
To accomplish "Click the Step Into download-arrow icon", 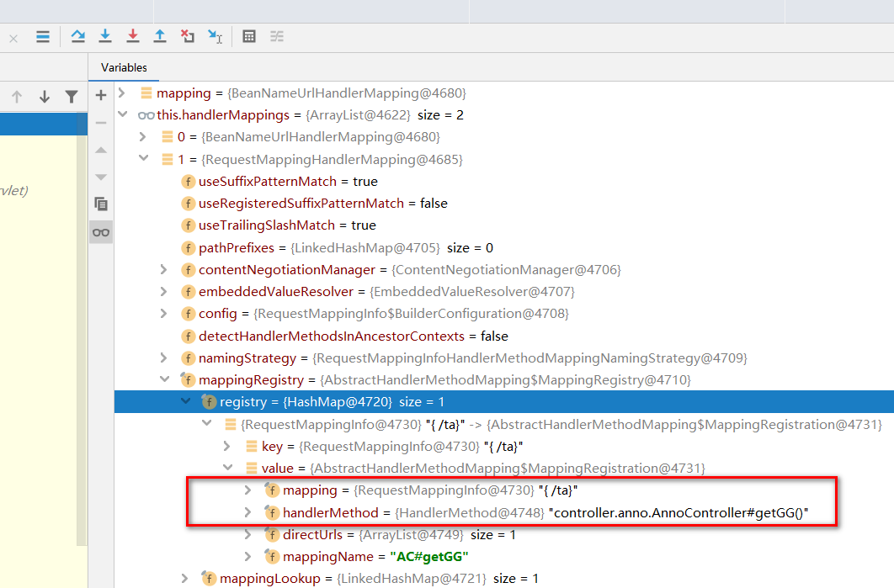I will point(105,36).
